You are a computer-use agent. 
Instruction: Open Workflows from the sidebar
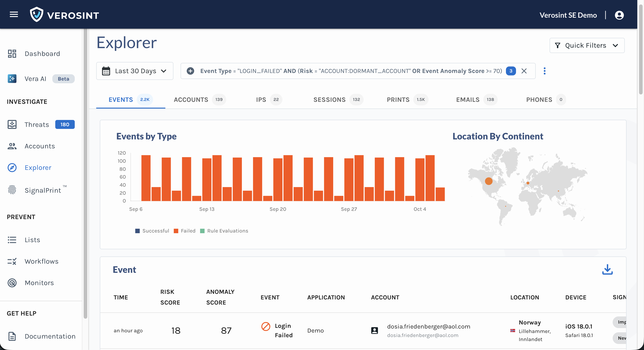point(41,261)
